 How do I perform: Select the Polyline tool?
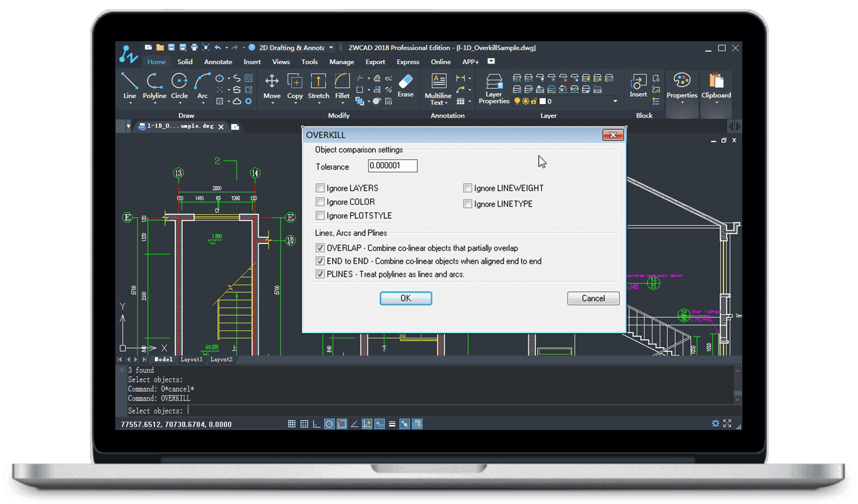(154, 85)
